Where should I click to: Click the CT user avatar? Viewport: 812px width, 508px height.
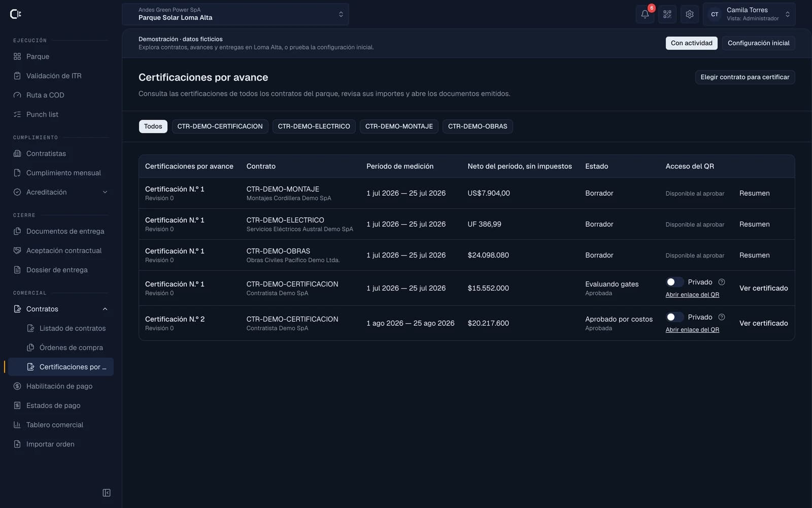[x=715, y=14]
